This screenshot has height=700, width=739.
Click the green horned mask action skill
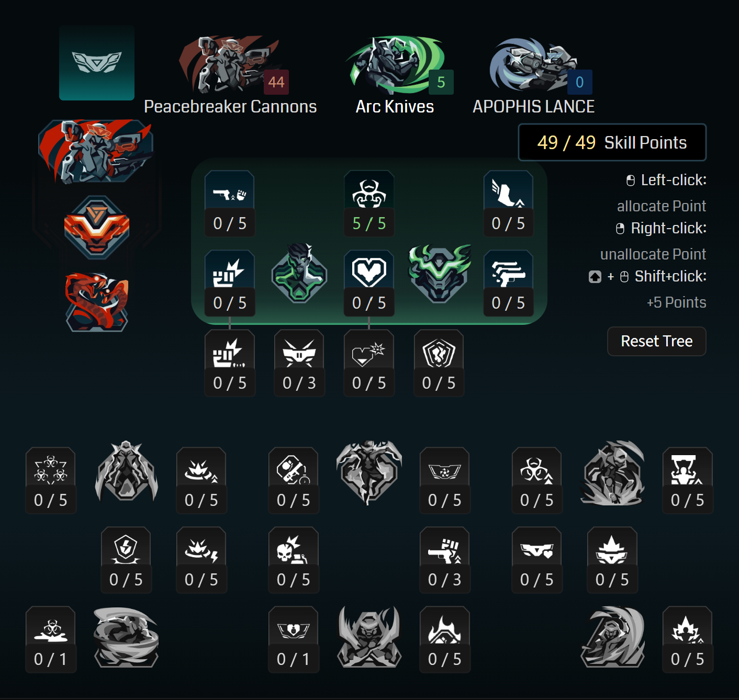click(x=439, y=274)
